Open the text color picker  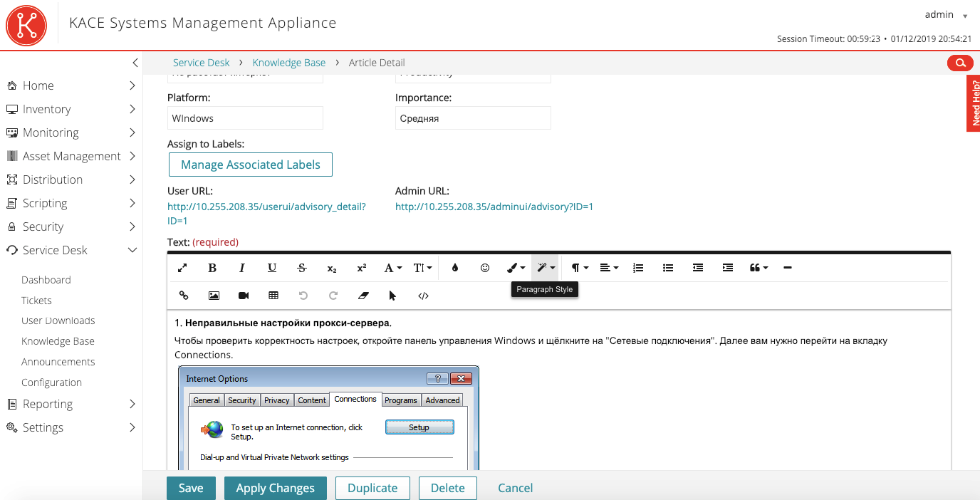pos(455,268)
